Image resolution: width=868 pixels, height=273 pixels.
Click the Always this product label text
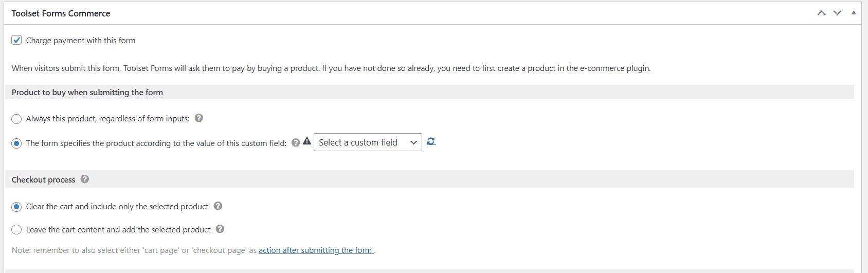tap(107, 119)
